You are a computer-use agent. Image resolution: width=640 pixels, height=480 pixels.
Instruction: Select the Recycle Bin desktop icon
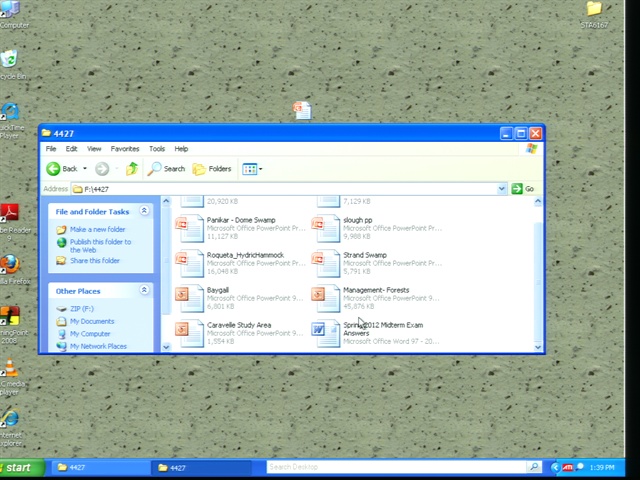pos(9,60)
